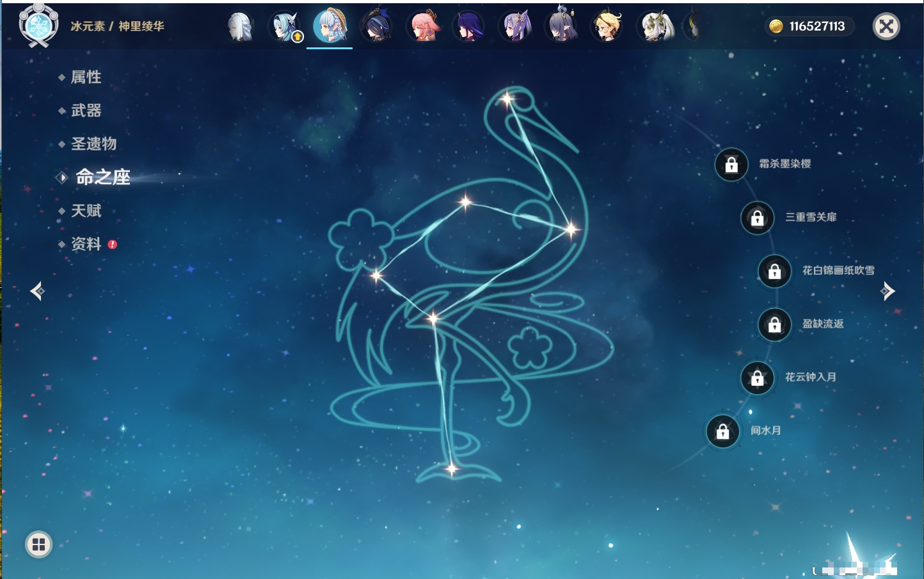Switch to next character with right arrow
The width and height of the screenshot is (924, 579).
[x=888, y=291]
